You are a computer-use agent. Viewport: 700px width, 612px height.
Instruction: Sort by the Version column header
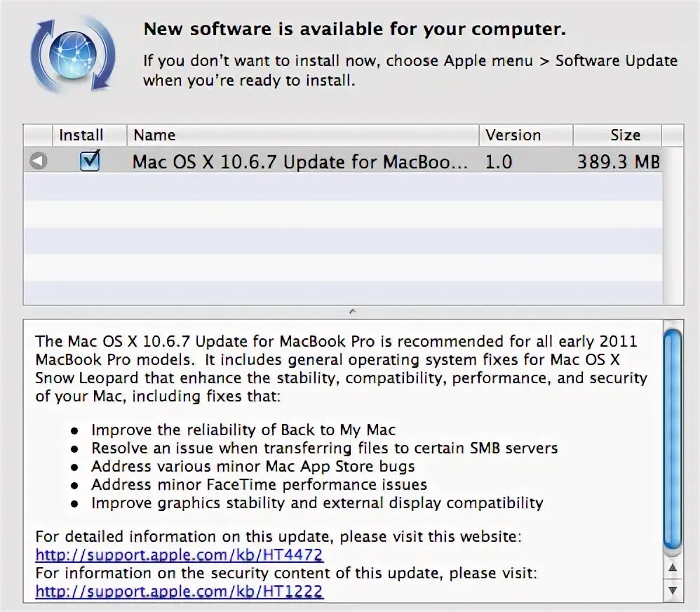526,135
